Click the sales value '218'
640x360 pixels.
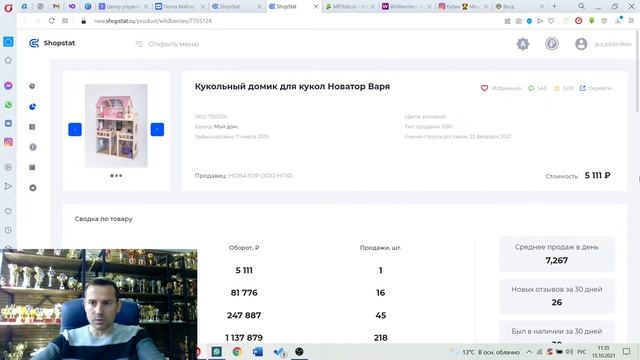click(x=380, y=338)
